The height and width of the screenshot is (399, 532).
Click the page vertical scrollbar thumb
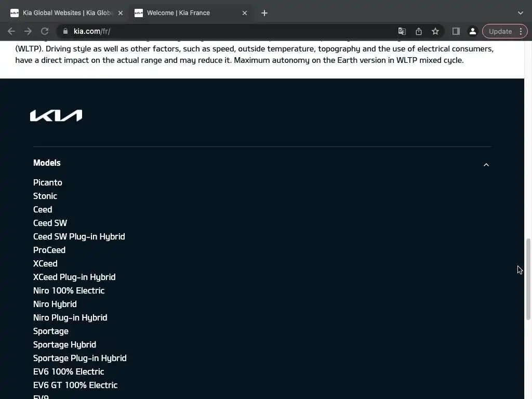(x=528, y=279)
